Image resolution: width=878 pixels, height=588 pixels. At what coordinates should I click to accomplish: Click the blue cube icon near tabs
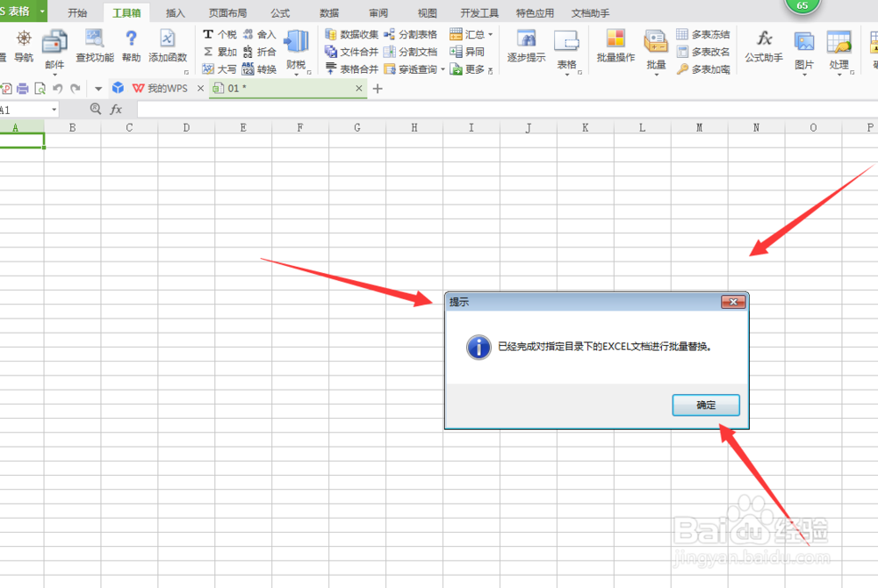click(x=118, y=88)
